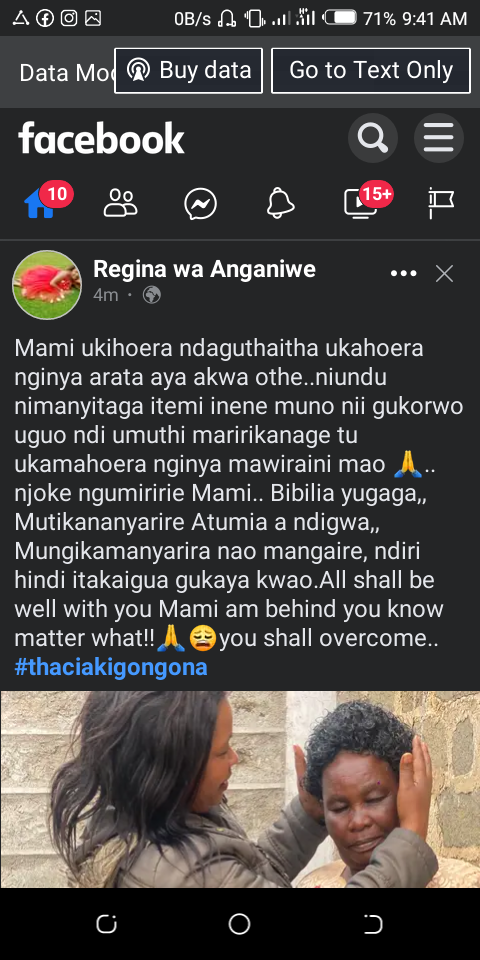Screen dimensions: 480x960
Task: Open Notifications bell
Action: (x=280, y=203)
